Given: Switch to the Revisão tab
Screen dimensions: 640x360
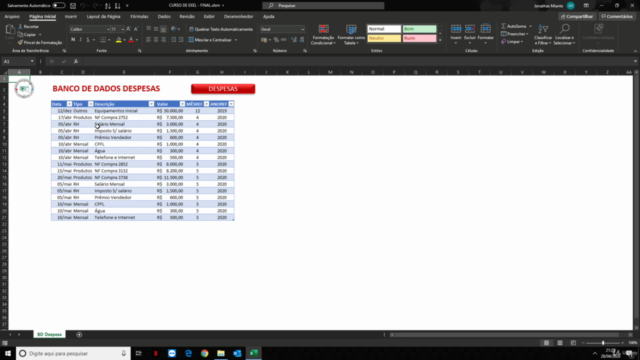Looking at the screenshot, I should pos(187,16).
